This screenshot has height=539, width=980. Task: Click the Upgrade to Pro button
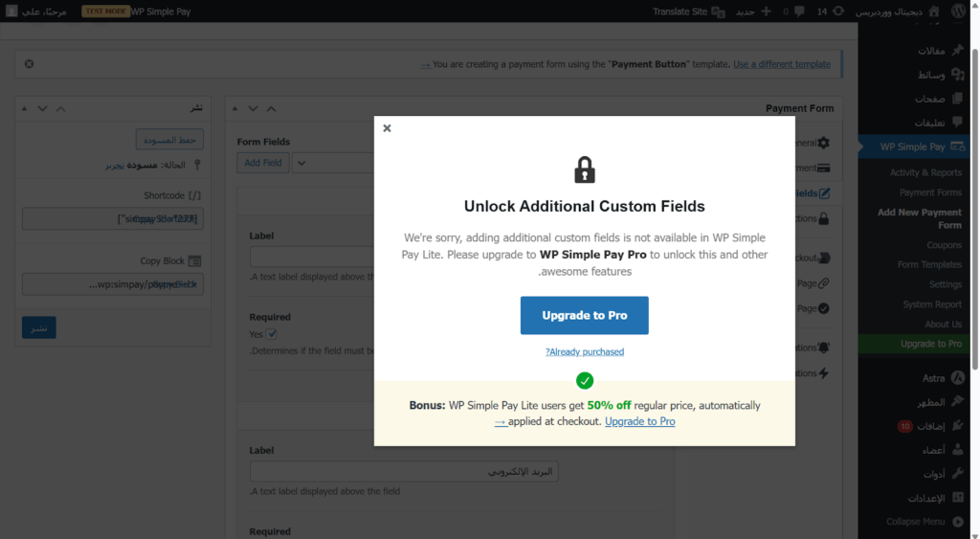click(x=584, y=315)
